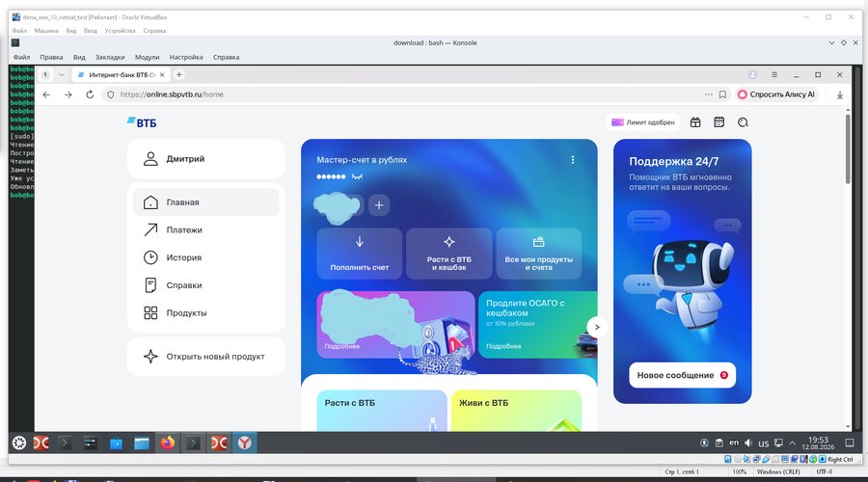Image resolution: width=868 pixels, height=482 pixels.
Task: Click the page vertical scrollbar thumb
Action: (x=848, y=149)
